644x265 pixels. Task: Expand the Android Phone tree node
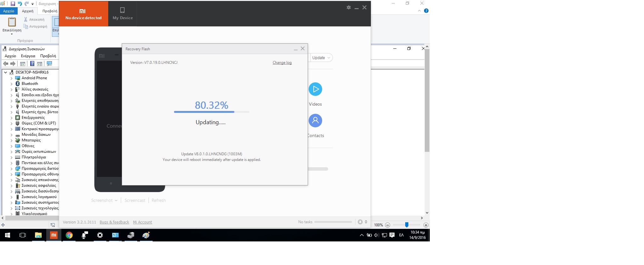tap(12, 78)
